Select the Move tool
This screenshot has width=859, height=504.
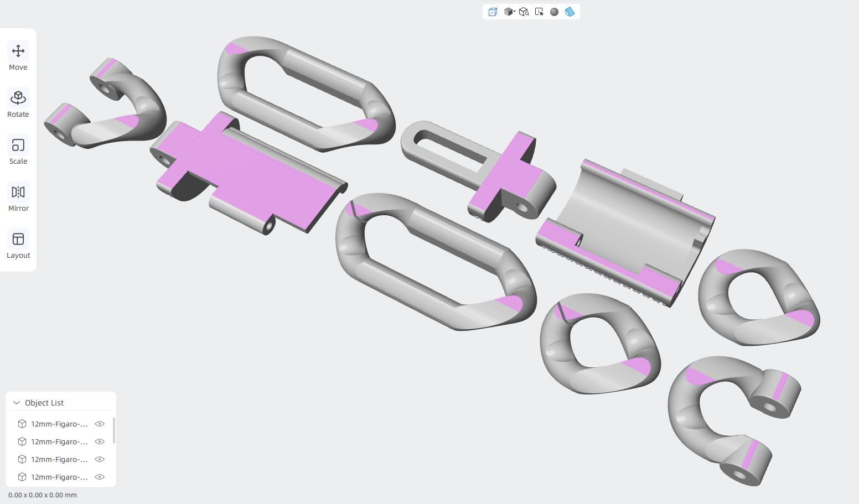tap(18, 57)
